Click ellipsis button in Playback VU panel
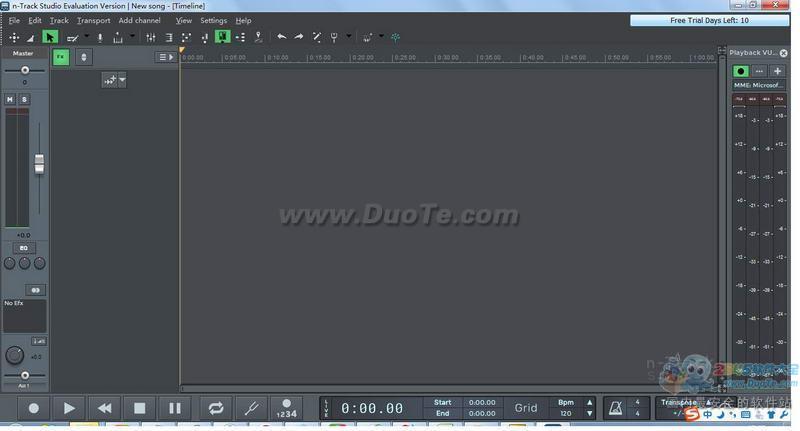This screenshot has width=800, height=431. (x=759, y=71)
